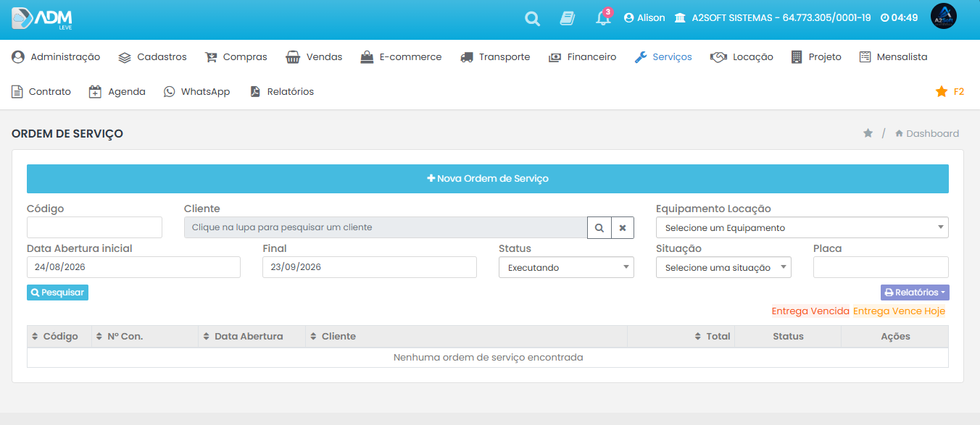Open the Equipamento Locação dropdown

(802, 227)
